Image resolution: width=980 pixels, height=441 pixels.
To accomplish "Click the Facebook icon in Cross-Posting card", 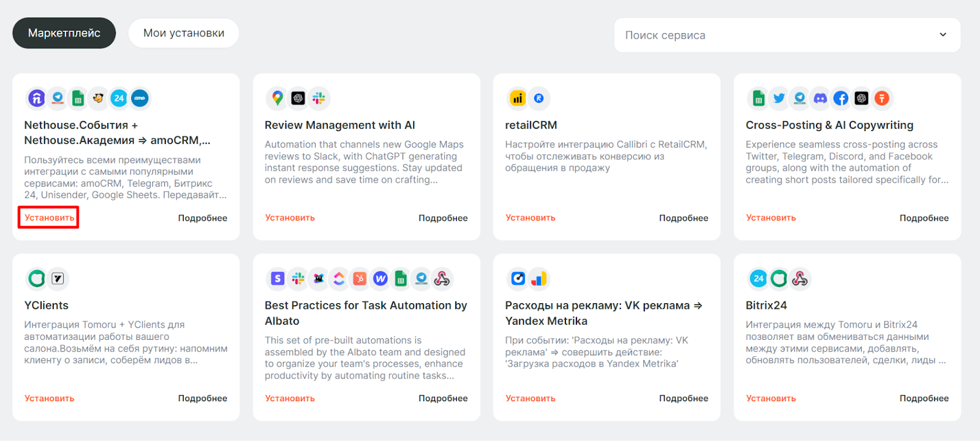I will coord(841,98).
